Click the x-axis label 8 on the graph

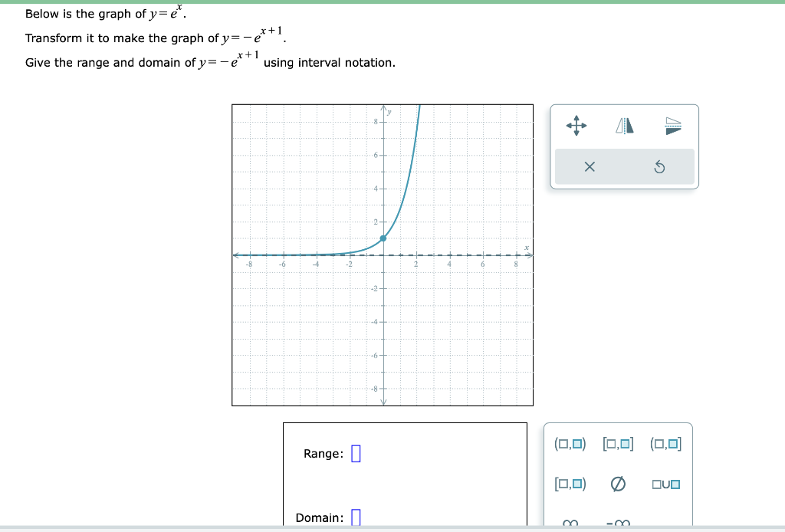516,264
